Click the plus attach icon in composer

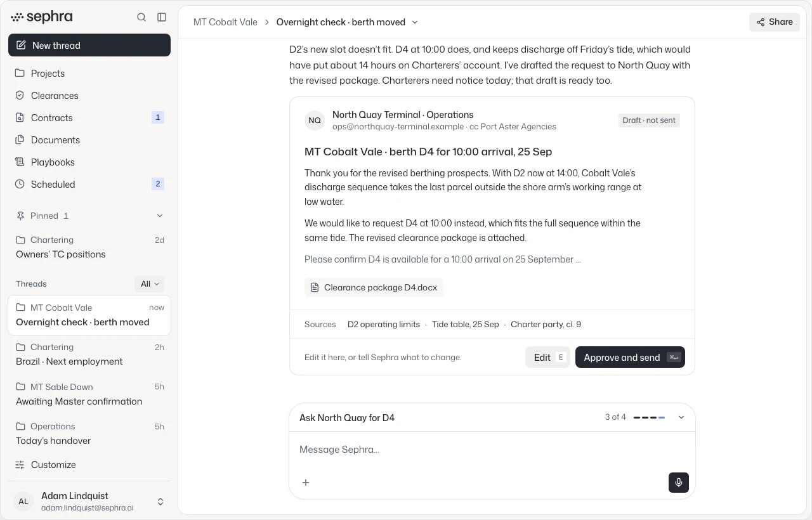306,483
